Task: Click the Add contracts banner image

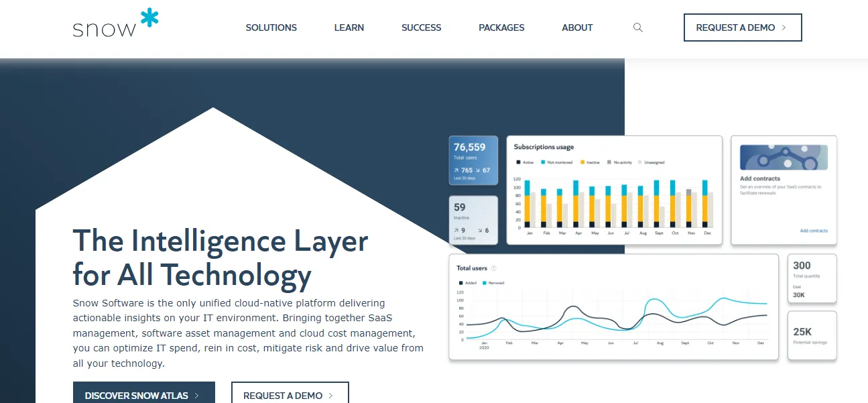Action: pyautogui.click(x=784, y=158)
